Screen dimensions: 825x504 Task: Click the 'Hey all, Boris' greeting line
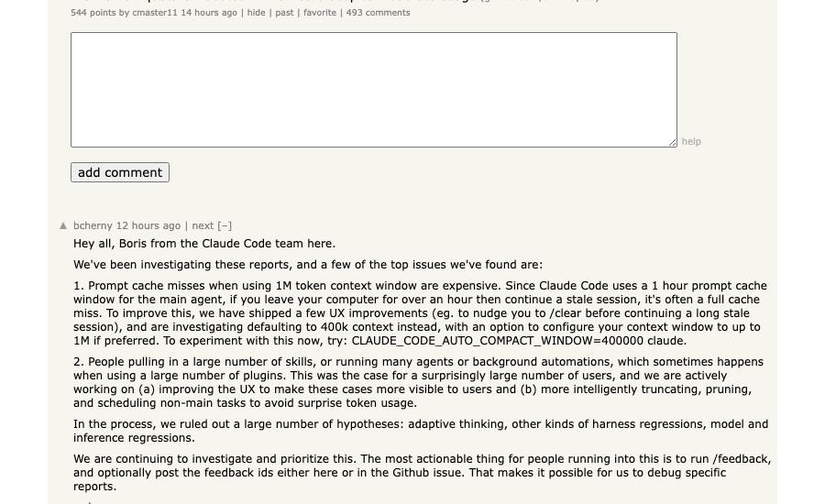(x=204, y=244)
